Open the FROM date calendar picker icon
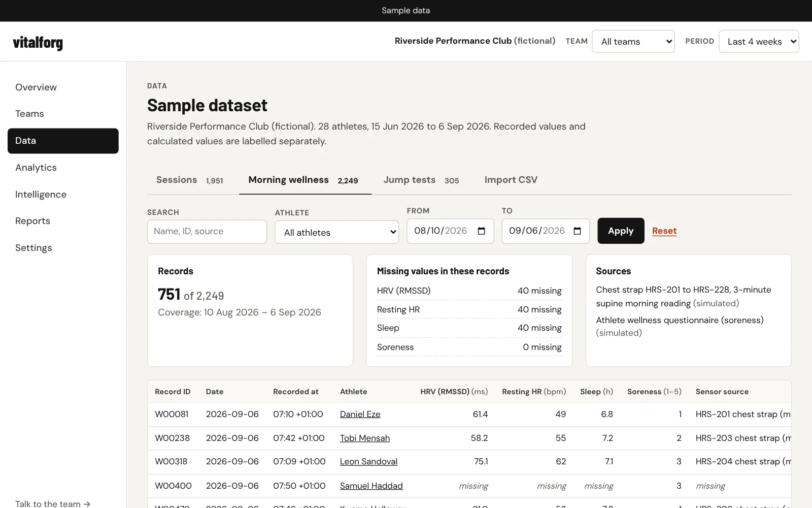 [x=482, y=231]
